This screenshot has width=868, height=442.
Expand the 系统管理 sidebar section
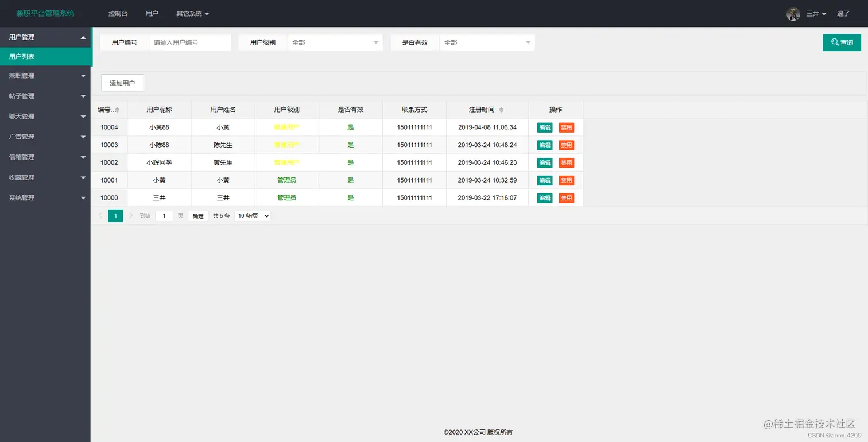click(45, 198)
